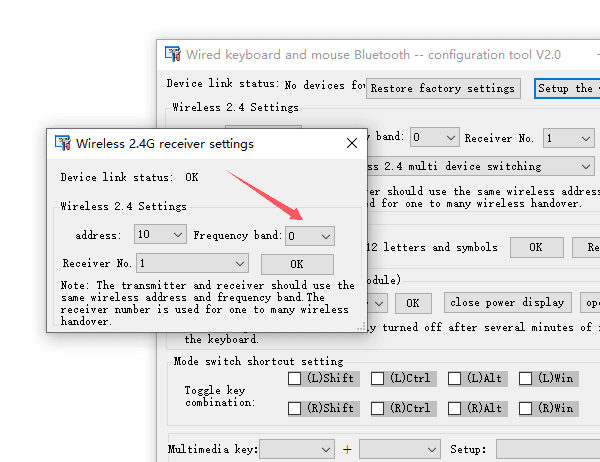Click OK beside letters and symbols field
Image resolution: width=600 pixels, height=462 pixels.
pyautogui.click(x=536, y=247)
